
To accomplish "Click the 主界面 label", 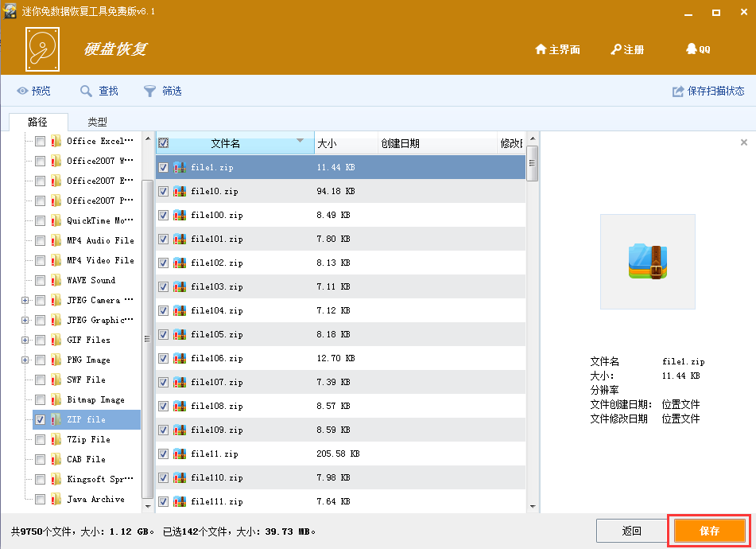I will (564, 49).
